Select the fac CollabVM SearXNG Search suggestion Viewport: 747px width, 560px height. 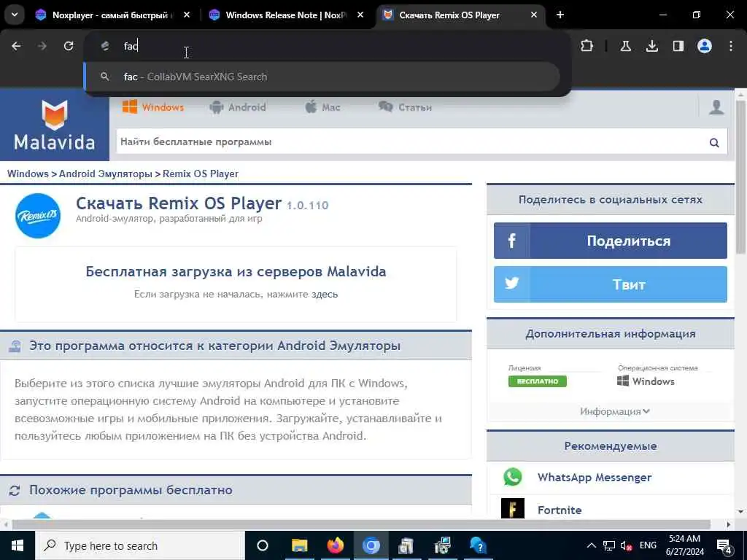(322, 77)
